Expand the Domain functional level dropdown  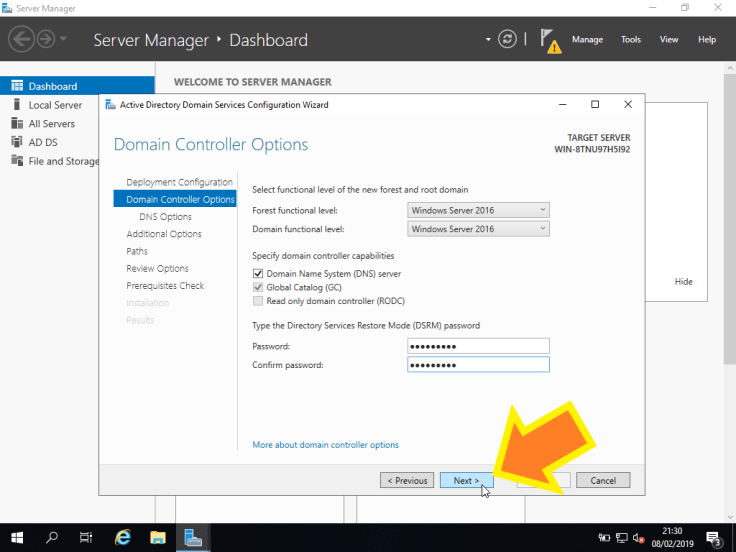[479, 229]
